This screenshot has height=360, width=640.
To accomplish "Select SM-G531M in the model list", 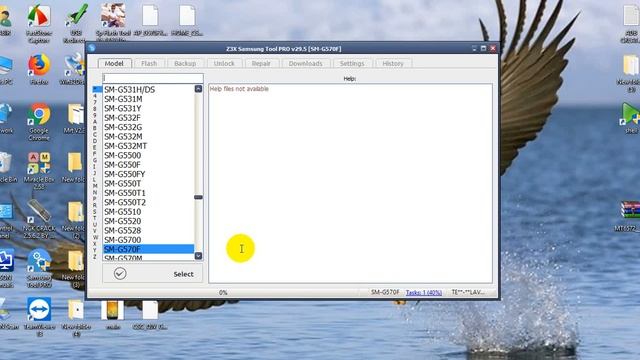I will 149,99.
